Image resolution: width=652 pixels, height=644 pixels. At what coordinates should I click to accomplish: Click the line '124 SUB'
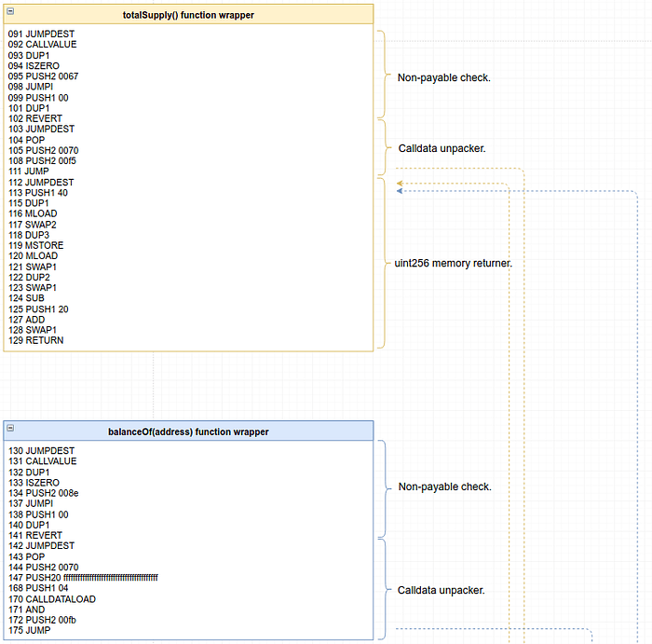(26, 298)
